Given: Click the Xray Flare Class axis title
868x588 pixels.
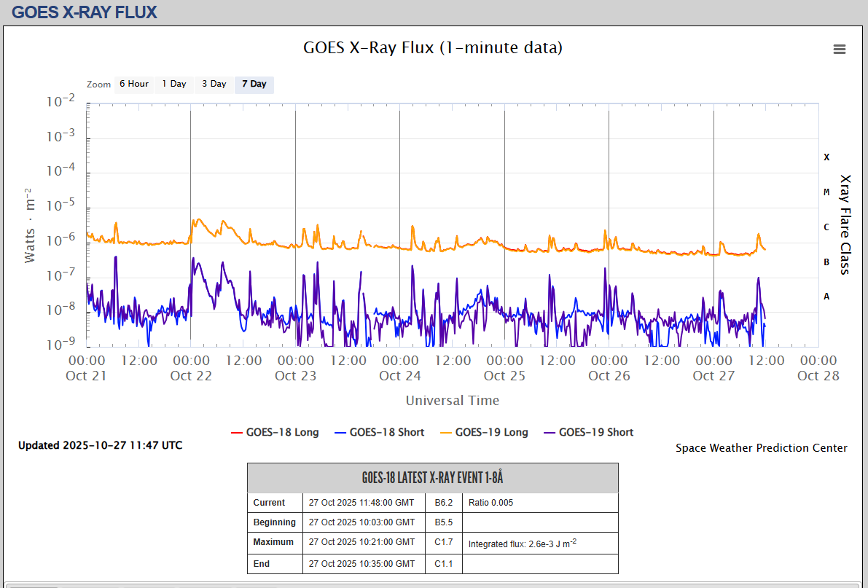Looking at the screenshot, I should coord(845,224).
